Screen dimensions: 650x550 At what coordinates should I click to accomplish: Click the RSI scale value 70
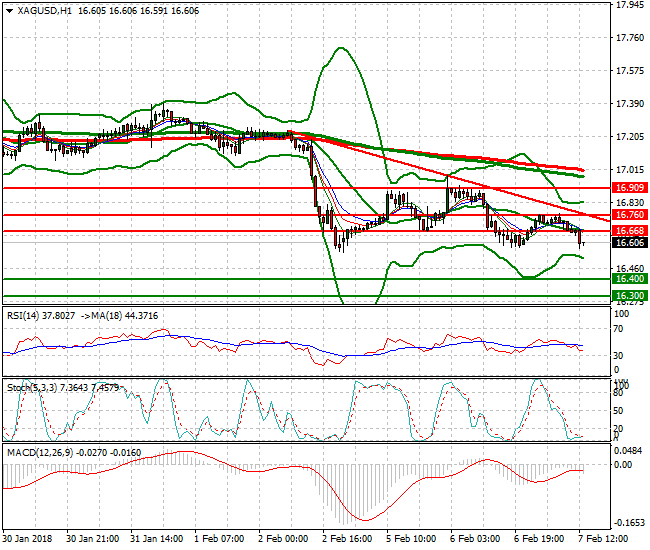click(x=618, y=329)
